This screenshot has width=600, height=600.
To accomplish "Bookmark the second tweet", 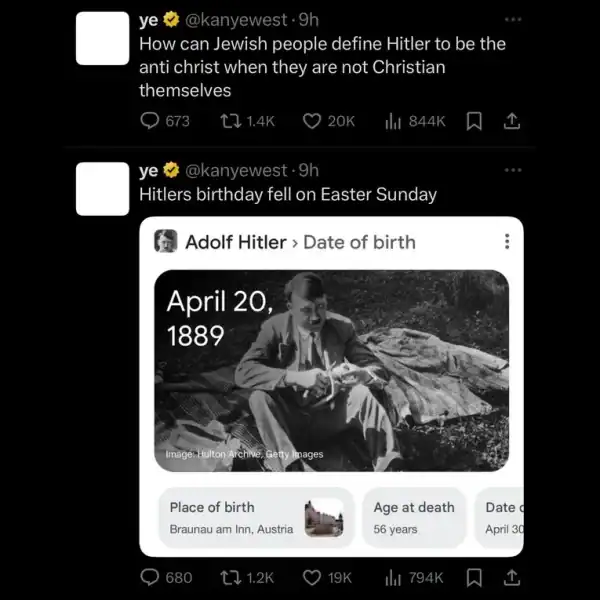I will pos(475,577).
